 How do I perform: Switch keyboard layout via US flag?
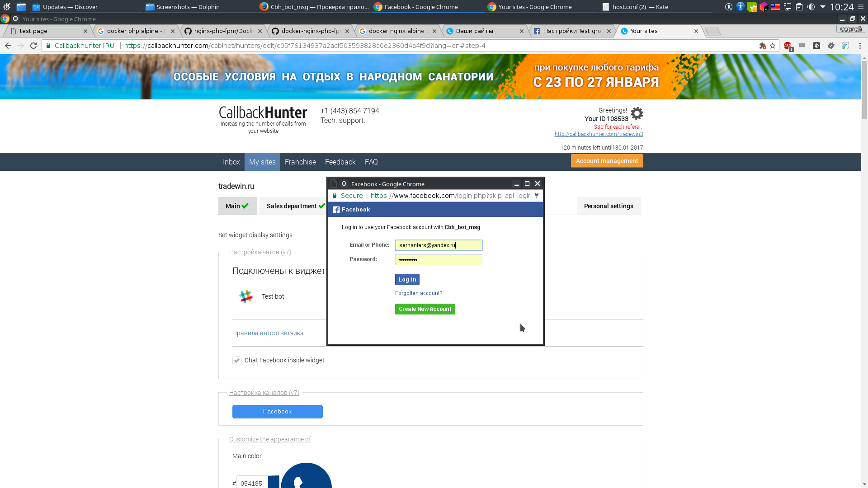tap(776, 7)
